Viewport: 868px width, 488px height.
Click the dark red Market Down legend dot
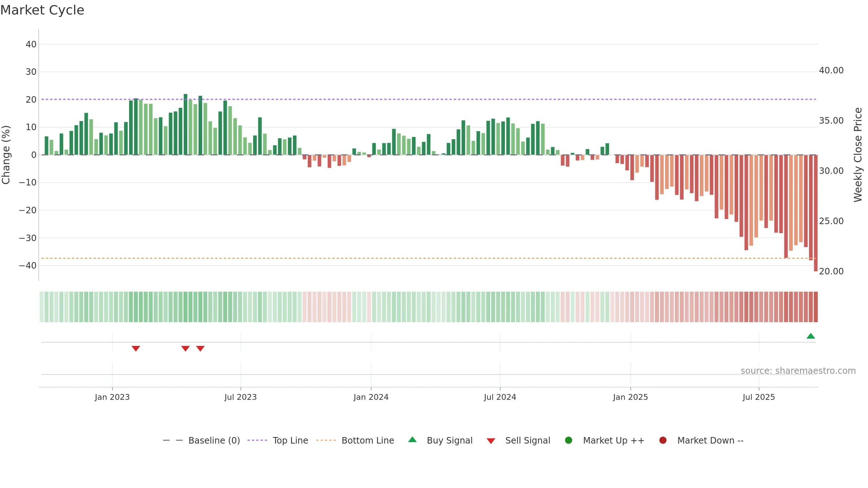point(663,440)
